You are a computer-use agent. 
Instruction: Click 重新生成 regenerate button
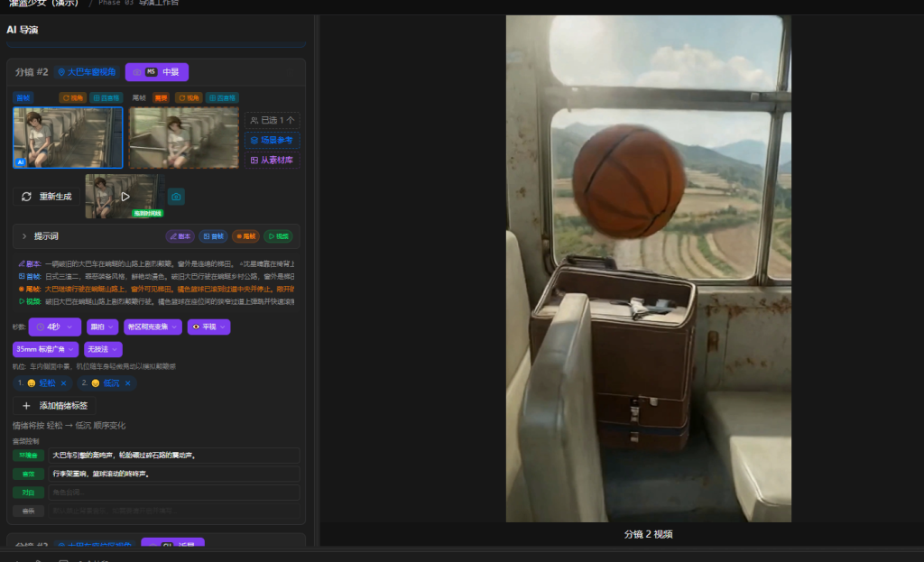pyautogui.click(x=47, y=197)
